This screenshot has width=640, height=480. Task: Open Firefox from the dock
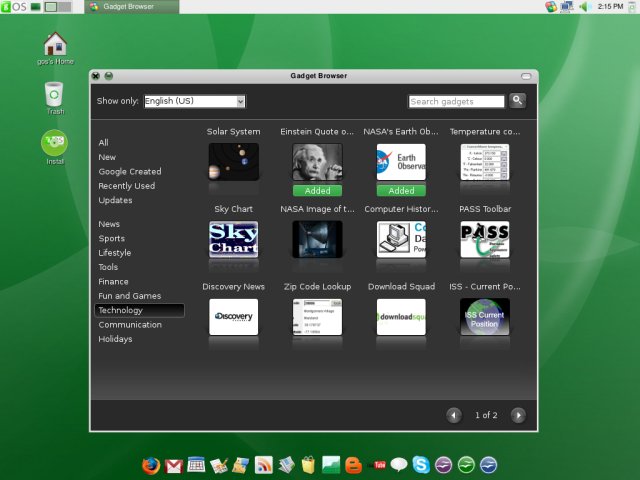click(151, 465)
